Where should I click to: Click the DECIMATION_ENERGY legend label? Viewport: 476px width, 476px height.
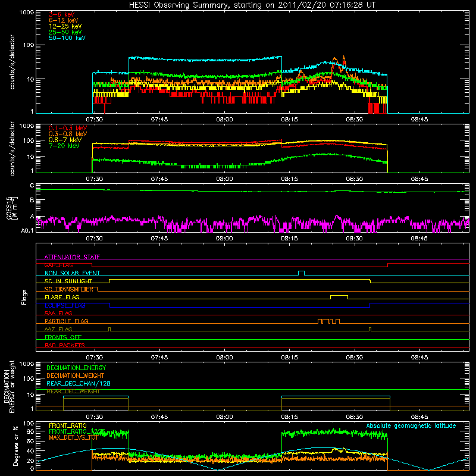[x=76, y=368]
